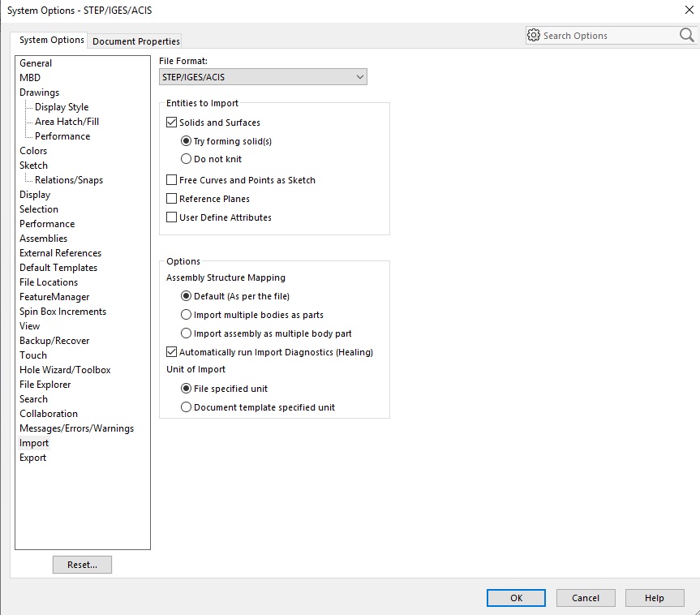Uncheck Solids and Surfaces checkbox

tap(171, 123)
